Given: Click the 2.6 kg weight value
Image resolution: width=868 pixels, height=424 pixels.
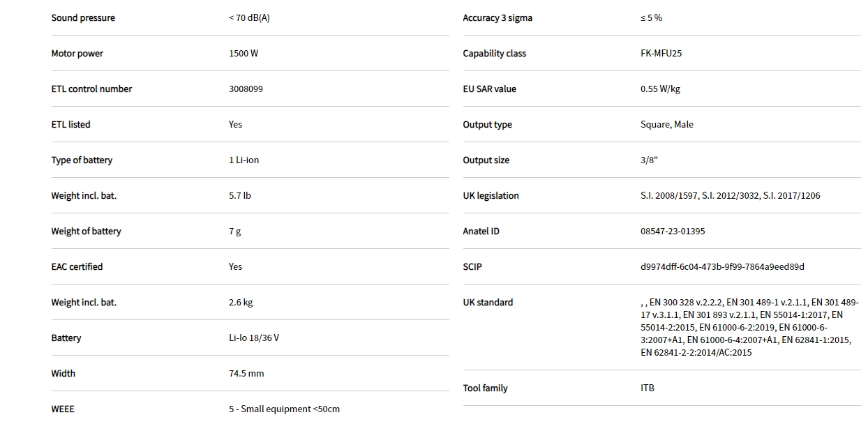Looking at the screenshot, I should pos(241,303).
